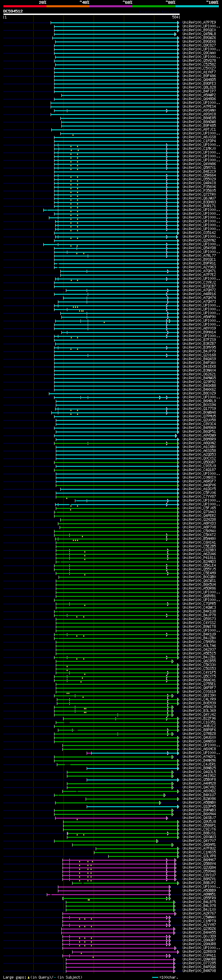Select the UniRef100_A9TJC1 label
This screenshot has height=980, width=222.
(x=199, y=129)
